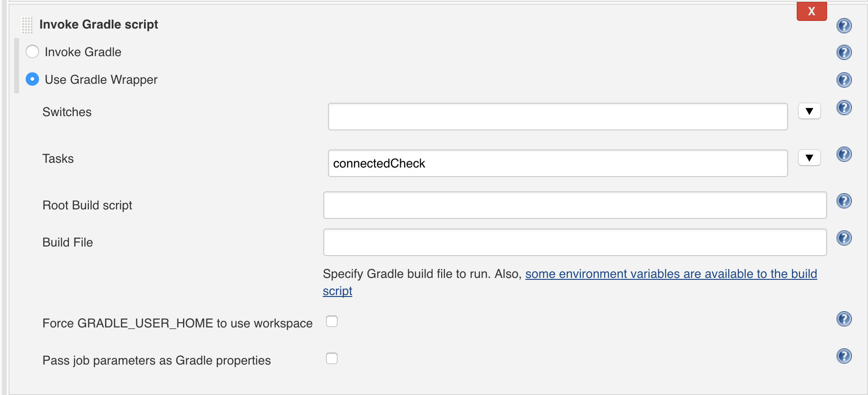Check Pass job parameters as Gradle properties

pyautogui.click(x=332, y=358)
